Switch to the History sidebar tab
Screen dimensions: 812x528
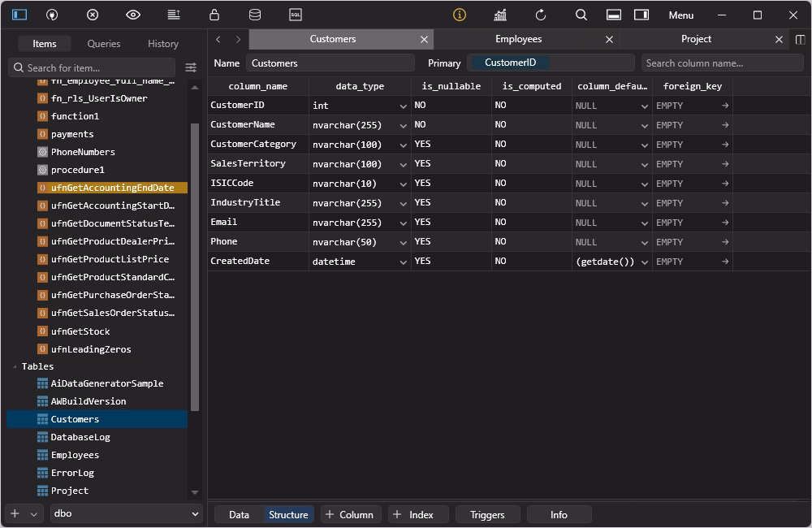point(163,44)
